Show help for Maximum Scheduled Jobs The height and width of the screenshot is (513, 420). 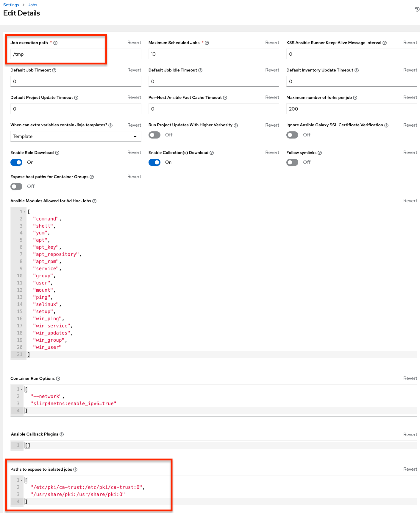(x=207, y=43)
